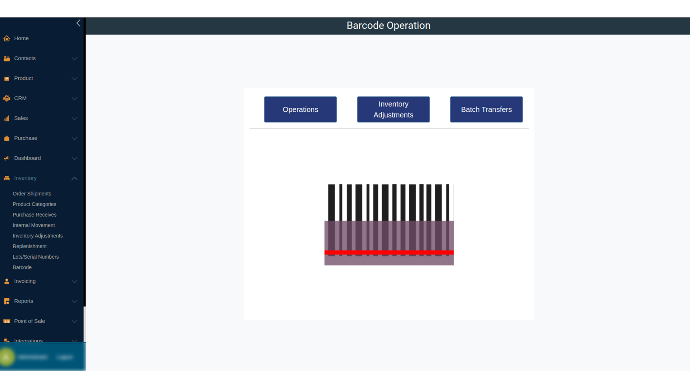
Task: Click the Invoicing label in sidebar
Action: click(25, 281)
